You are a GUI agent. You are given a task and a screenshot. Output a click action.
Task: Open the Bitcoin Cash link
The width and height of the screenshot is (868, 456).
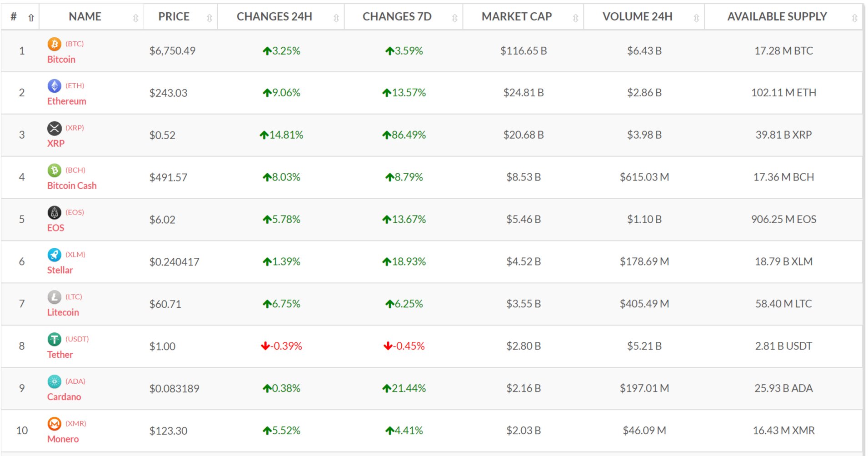click(72, 186)
